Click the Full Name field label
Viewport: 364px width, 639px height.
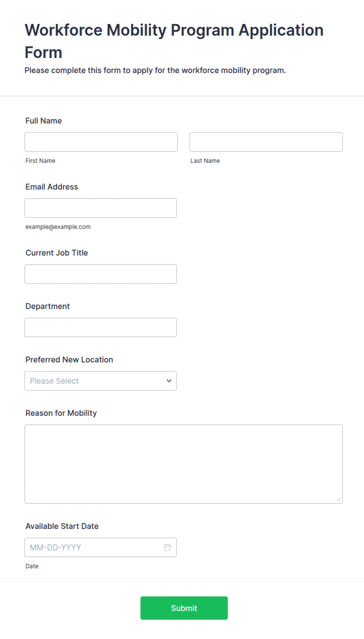click(x=43, y=121)
